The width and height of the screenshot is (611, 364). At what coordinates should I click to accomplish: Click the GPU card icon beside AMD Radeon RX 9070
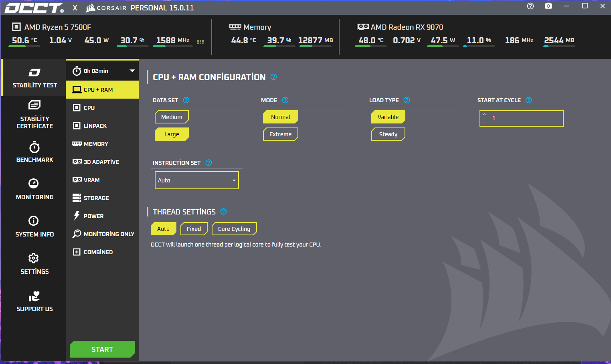363,27
